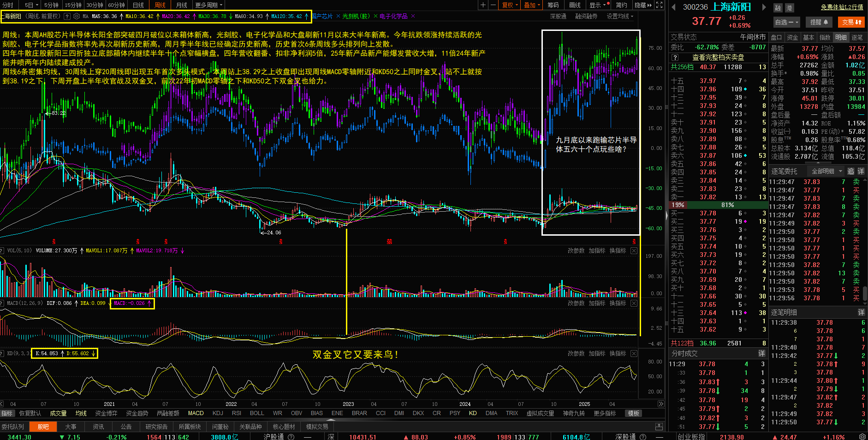
Task: Open 5日 period dropdown
Action: pos(30,5)
